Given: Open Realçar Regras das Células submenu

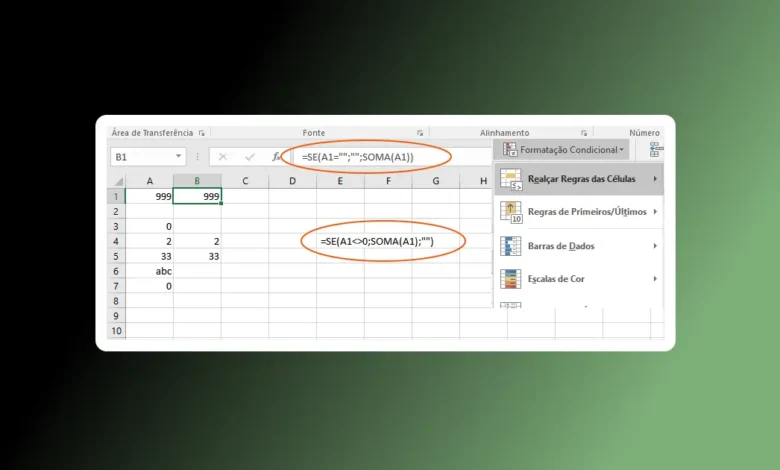Looking at the screenshot, I should pyautogui.click(x=580, y=179).
